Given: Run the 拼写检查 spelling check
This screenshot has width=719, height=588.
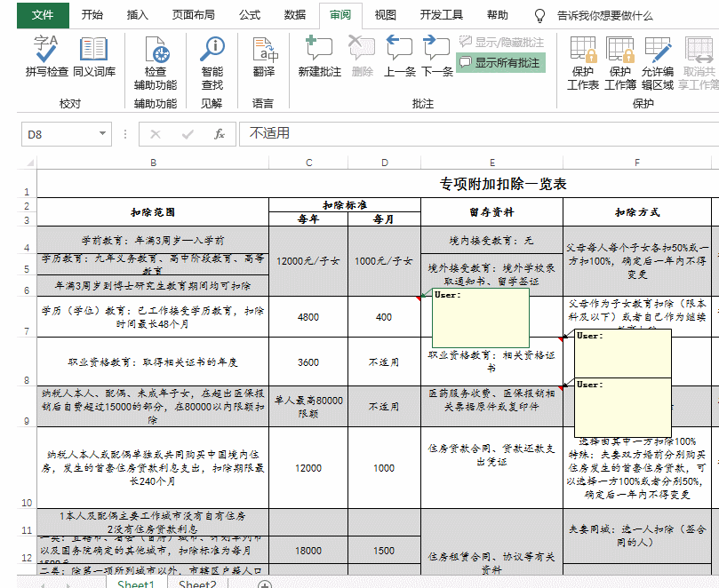Looking at the screenshot, I should point(46,56).
